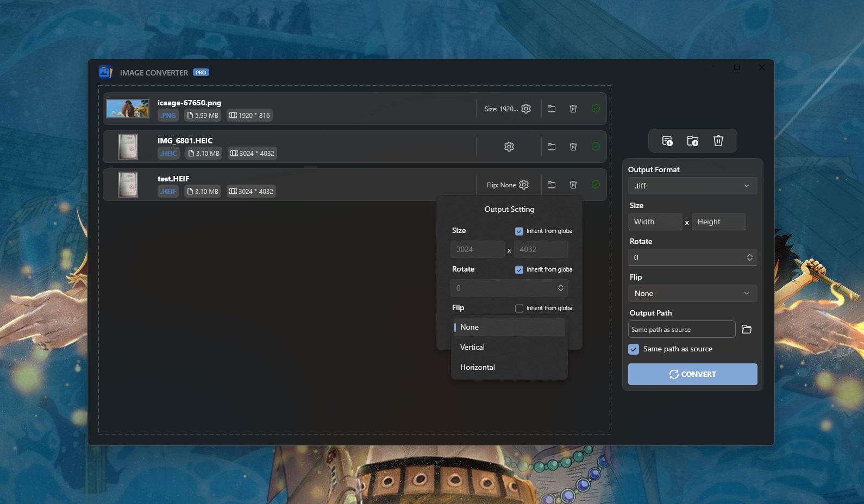Select Vertical flip option

tap(509, 347)
